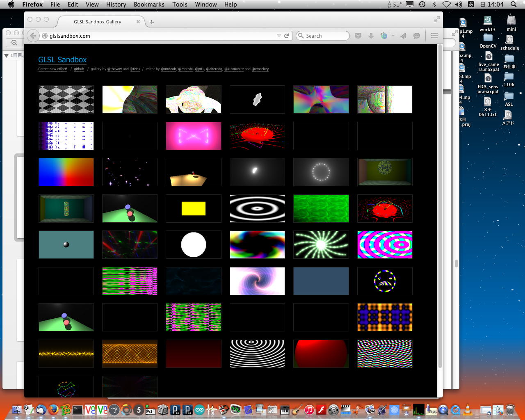The height and width of the screenshot is (420, 525).
Task: Click the Firefox Search field
Action: point(323,36)
